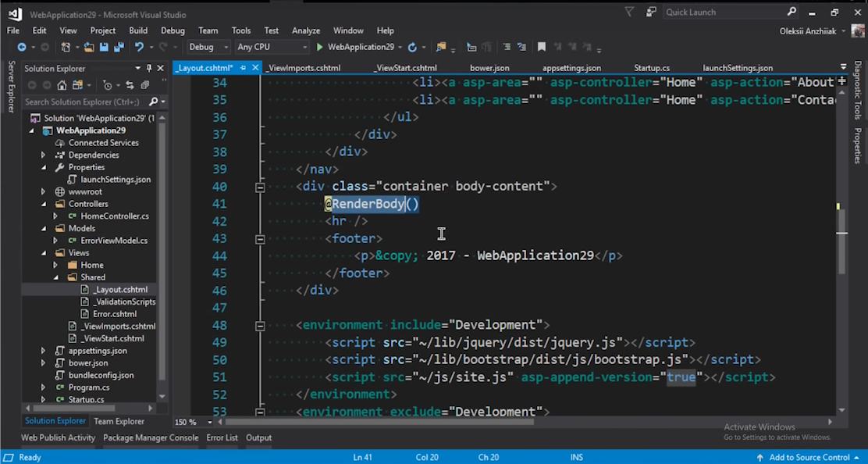Image resolution: width=868 pixels, height=464 pixels.
Task: Open the Server Explorer side tab
Action: point(10,87)
